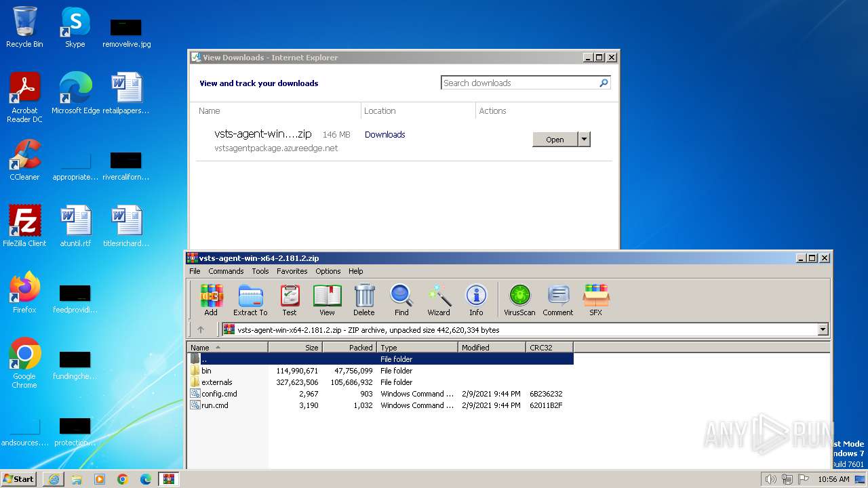Click the Open download button
Image resolution: width=868 pixels, height=488 pixels.
(555, 139)
